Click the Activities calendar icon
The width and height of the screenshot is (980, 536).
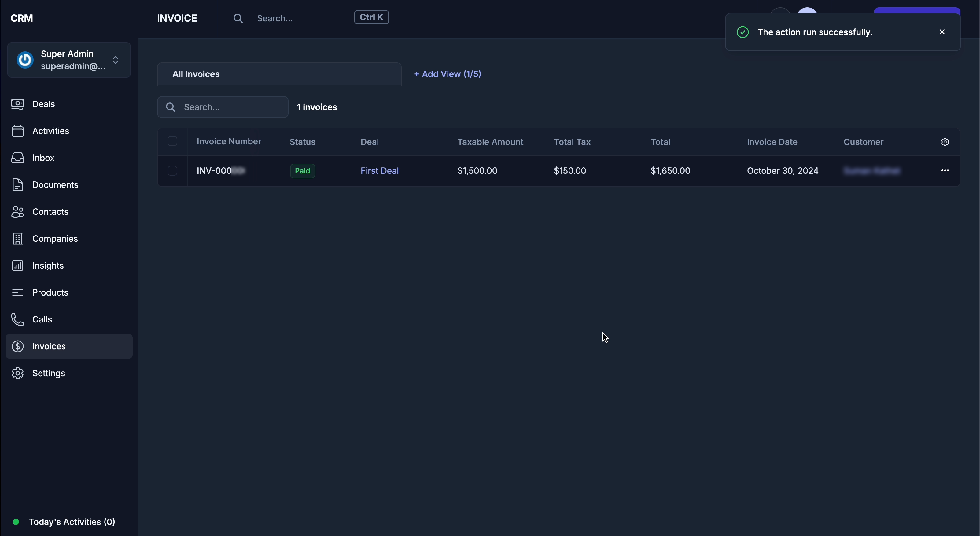point(17,131)
